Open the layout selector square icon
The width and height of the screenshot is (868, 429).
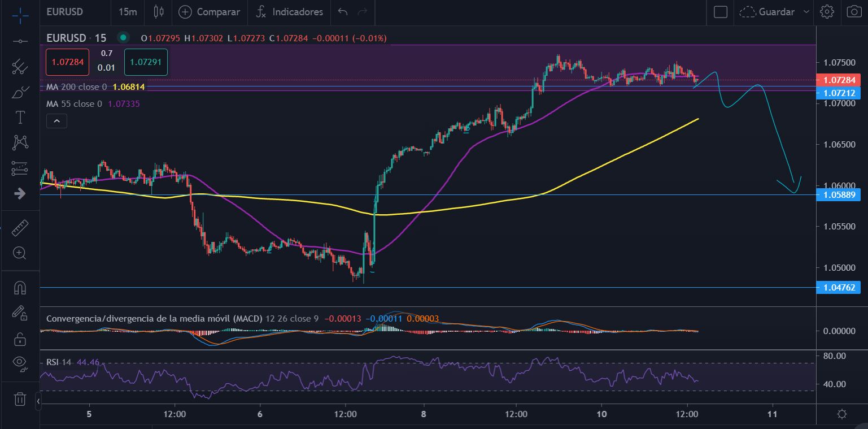coord(720,12)
